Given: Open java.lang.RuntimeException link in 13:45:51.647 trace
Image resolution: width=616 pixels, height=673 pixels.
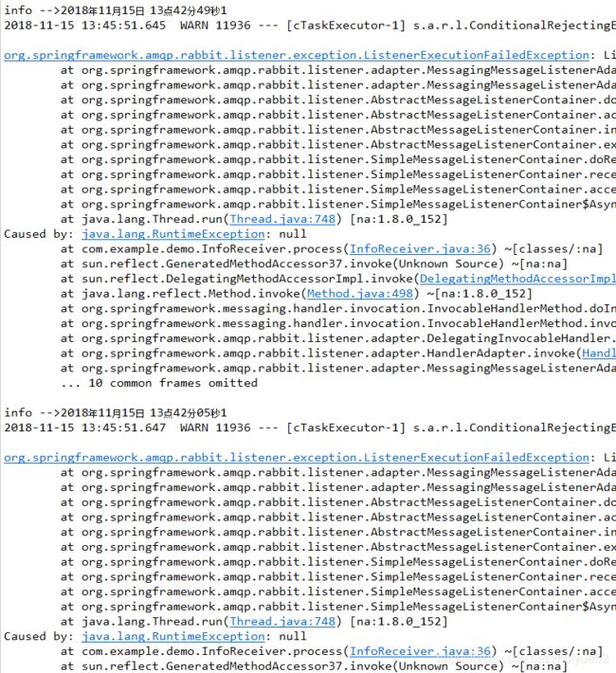Looking at the screenshot, I should [173, 637].
